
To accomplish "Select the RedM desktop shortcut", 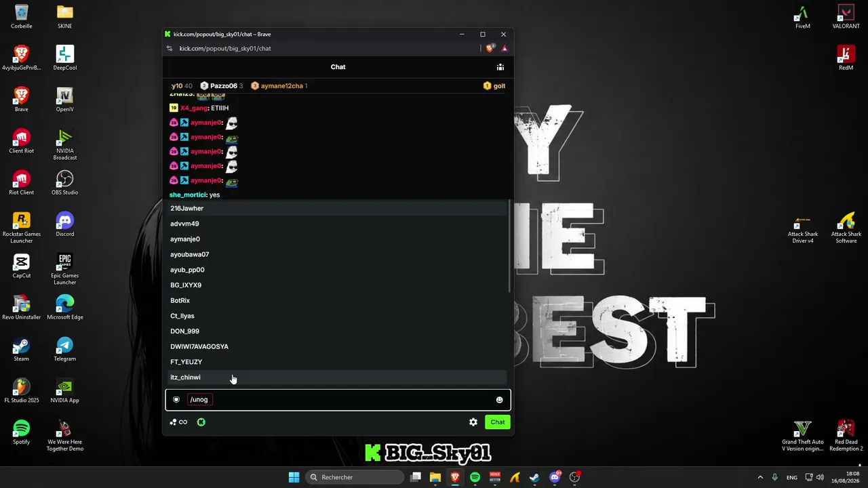I will (846, 58).
